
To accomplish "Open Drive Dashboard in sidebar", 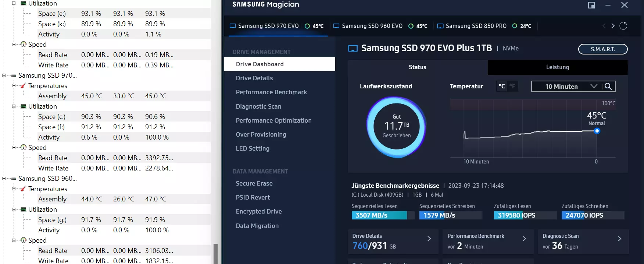I will click(x=280, y=64).
